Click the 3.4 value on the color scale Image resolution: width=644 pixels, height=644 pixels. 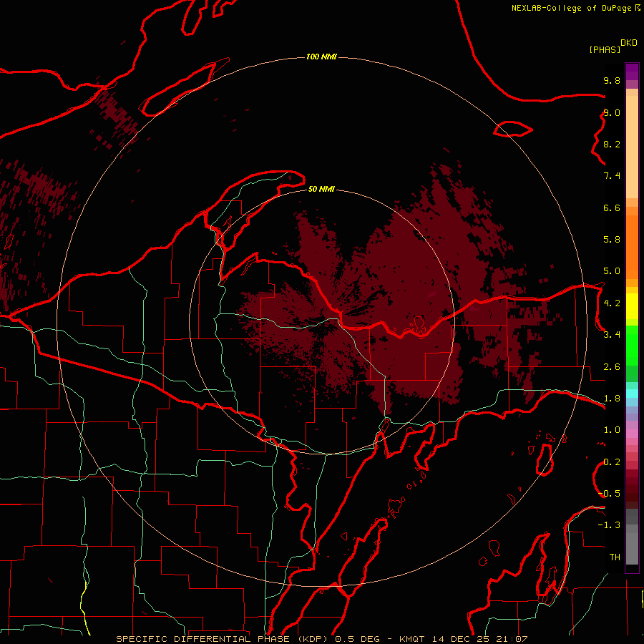click(x=612, y=335)
